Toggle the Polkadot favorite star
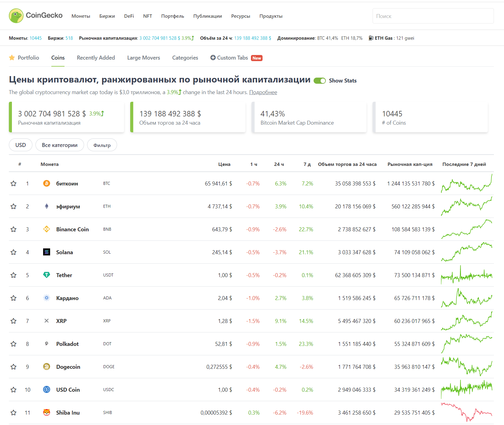This screenshot has height=425, width=504. click(x=13, y=344)
